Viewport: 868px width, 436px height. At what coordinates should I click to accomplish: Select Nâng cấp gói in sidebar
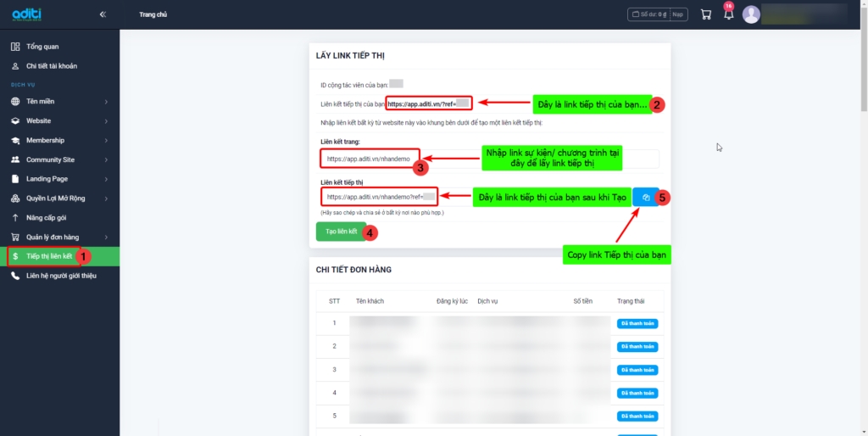pos(47,218)
